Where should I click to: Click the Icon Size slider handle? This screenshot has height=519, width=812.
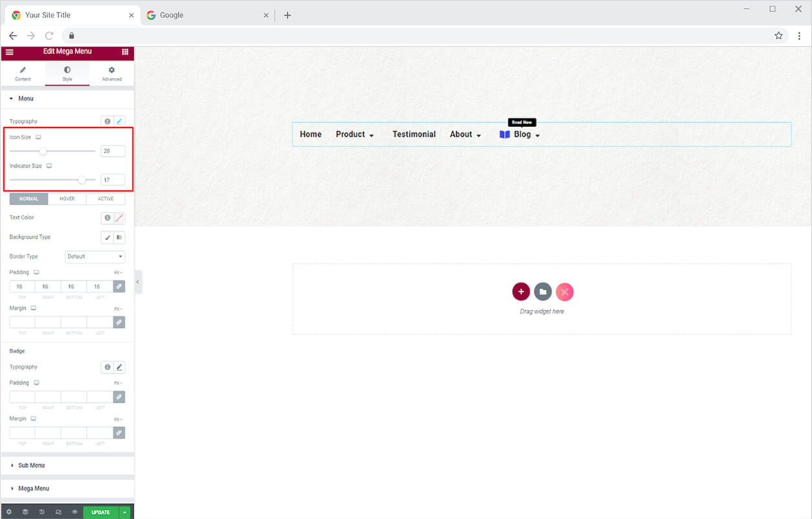[43, 151]
